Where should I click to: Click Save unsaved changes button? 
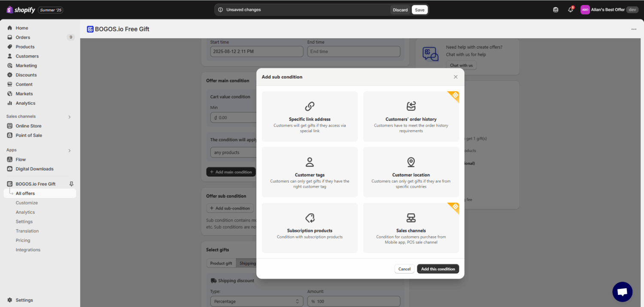click(419, 10)
